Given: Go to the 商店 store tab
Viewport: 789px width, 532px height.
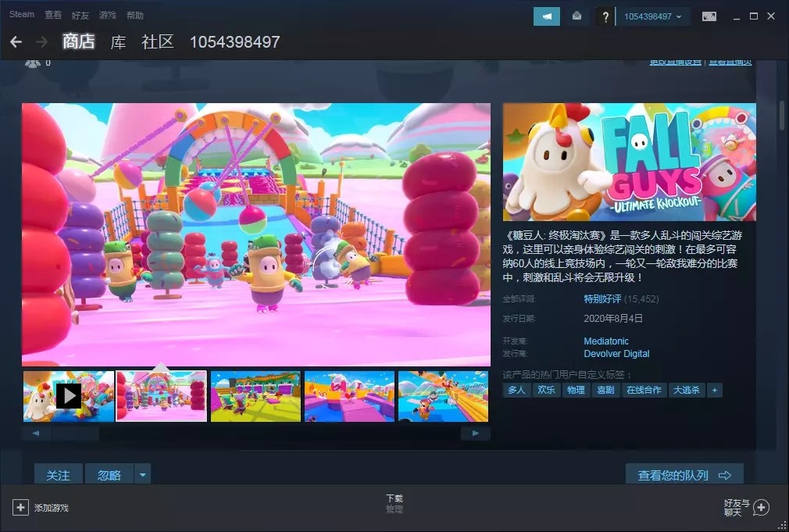Looking at the screenshot, I should point(78,41).
